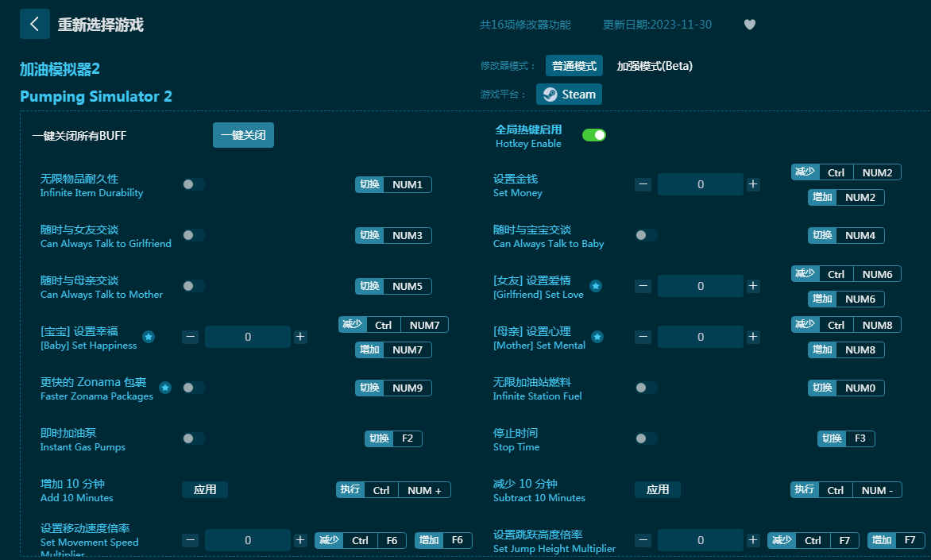Click NUM9 hotkey for Zonama Packages
The height and width of the screenshot is (560, 931).
click(394, 388)
